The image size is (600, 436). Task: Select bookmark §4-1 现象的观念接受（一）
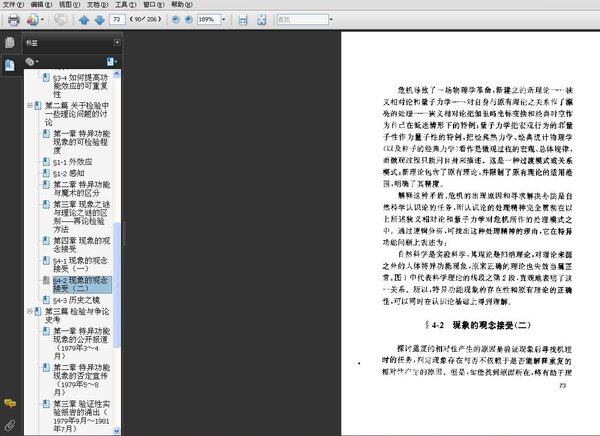tap(80, 265)
